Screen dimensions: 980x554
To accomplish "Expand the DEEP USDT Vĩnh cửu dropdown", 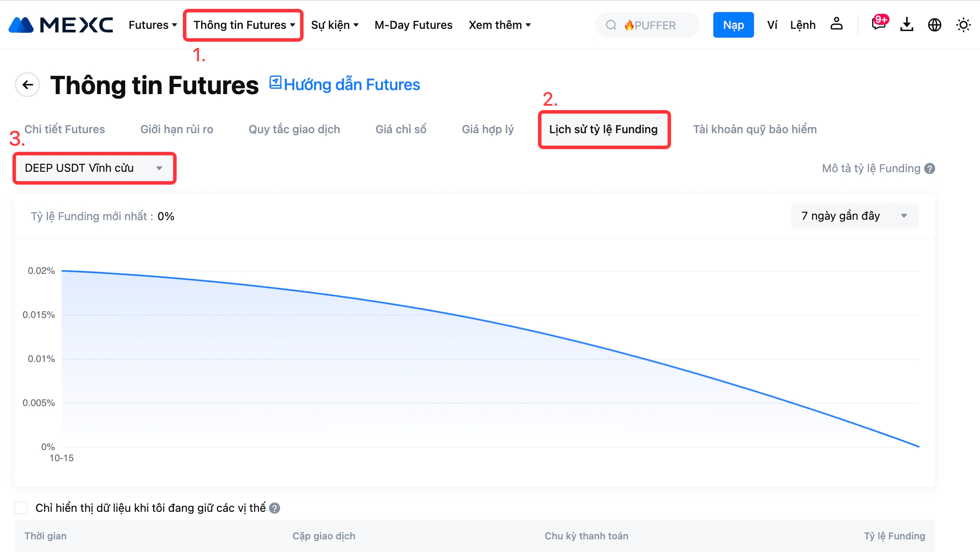I will pos(94,168).
